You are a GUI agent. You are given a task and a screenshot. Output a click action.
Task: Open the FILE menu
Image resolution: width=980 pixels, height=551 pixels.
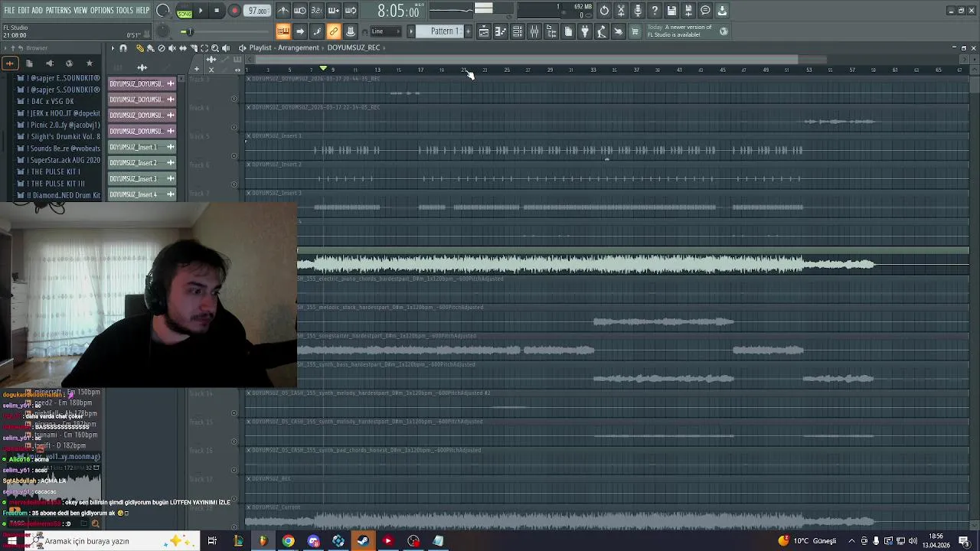10,11
